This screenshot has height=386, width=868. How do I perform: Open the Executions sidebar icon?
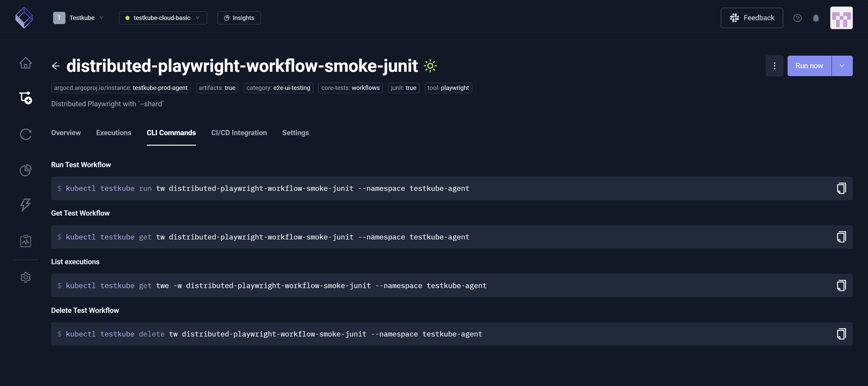tap(26, 134)
